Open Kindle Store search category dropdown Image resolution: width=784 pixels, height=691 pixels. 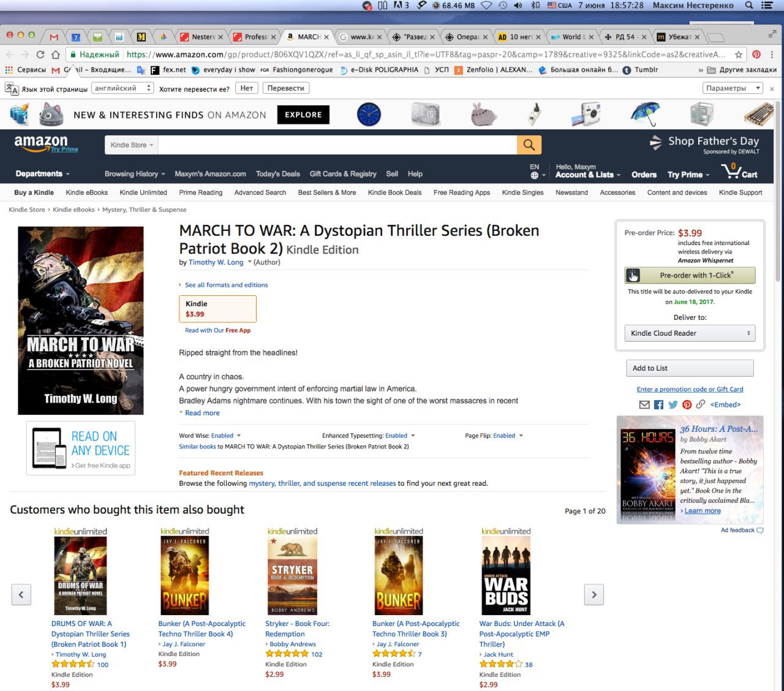[x=132, y=145]
